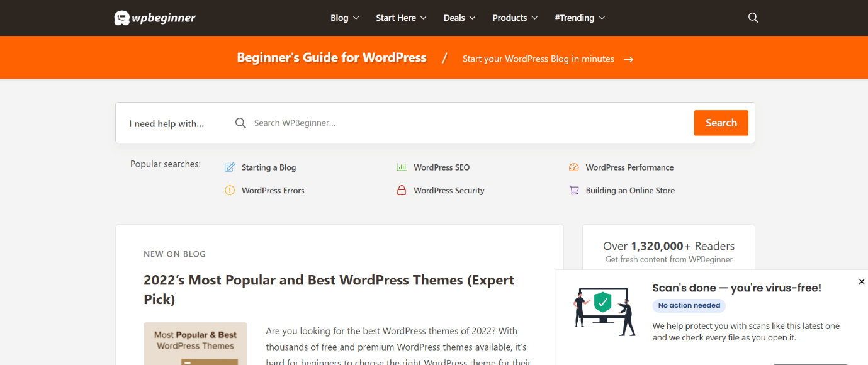Click Start your WordPress Blog in minutes
This screenshot has width=868, height=365.
[x=538, y=59]
